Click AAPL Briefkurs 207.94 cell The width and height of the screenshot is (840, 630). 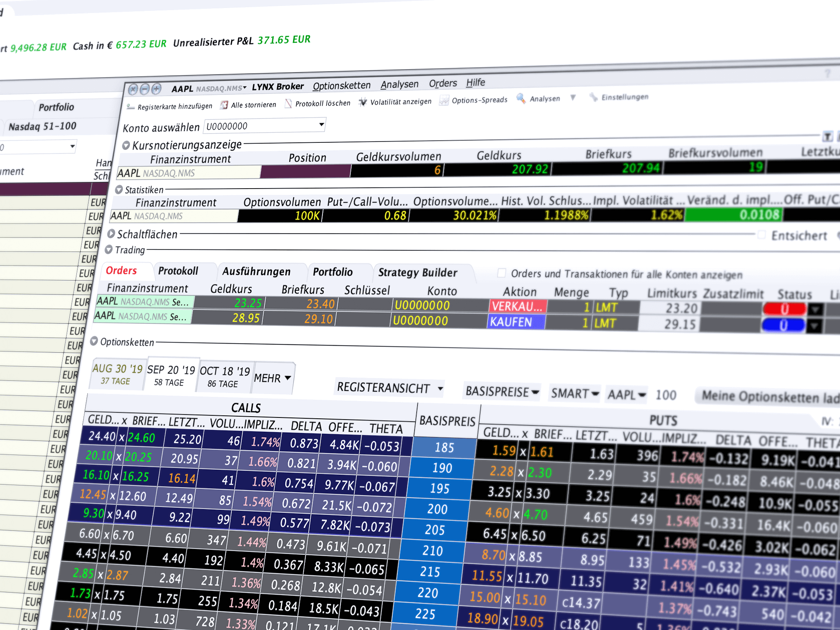pos(608,168)
